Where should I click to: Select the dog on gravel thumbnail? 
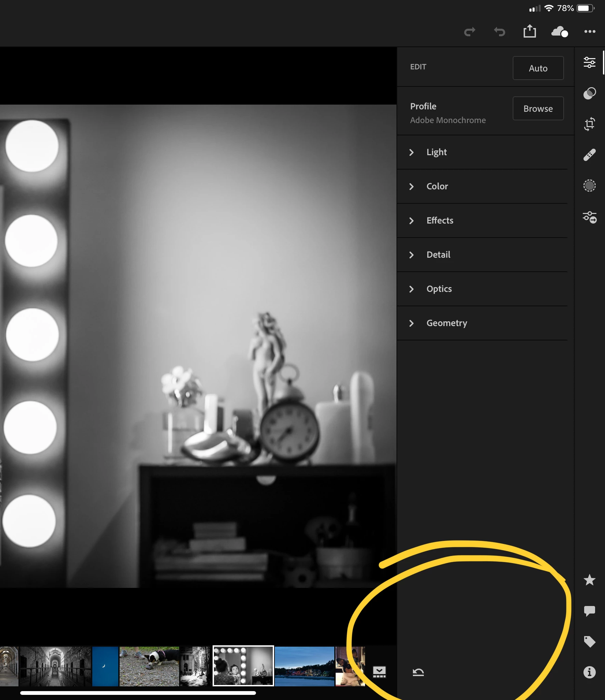(149, 666)
